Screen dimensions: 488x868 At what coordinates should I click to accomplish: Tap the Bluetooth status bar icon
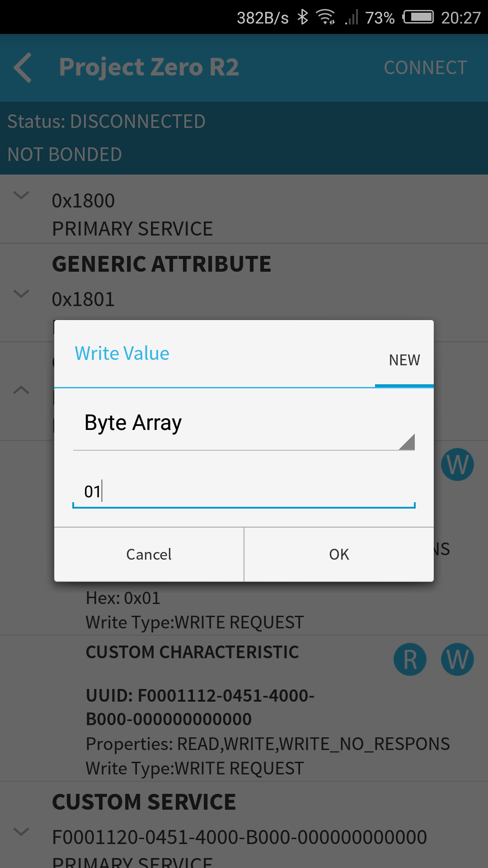[x=303, y=18]
